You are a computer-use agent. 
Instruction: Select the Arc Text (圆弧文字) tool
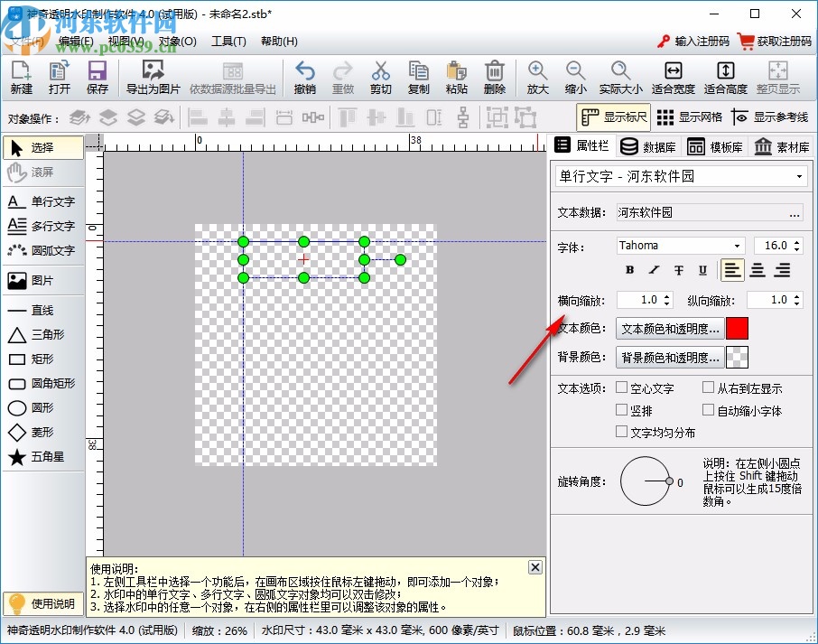[x=42, y=250]
